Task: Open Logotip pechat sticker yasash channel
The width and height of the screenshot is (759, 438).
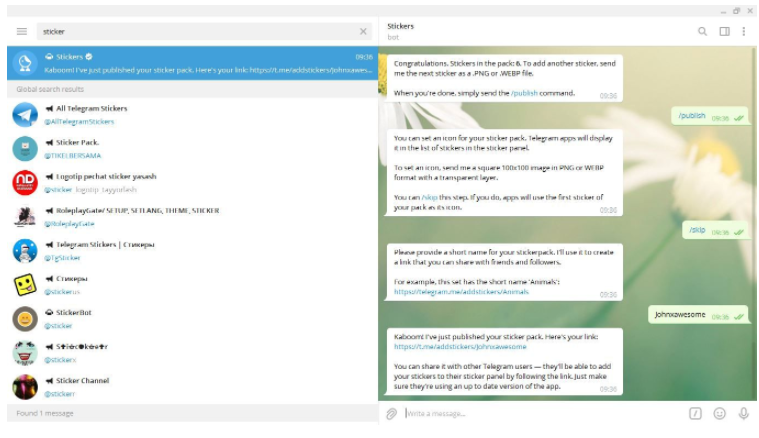Action: pyautogui.click(x=193, y=182)
